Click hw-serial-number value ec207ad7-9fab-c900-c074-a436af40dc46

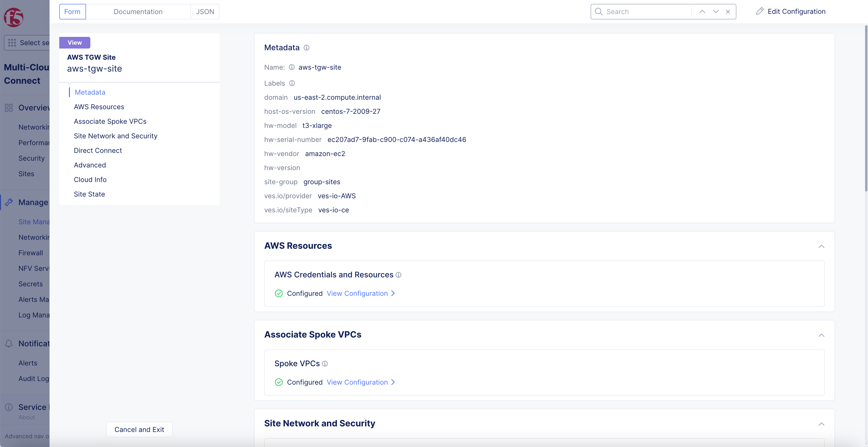coord(397,140)
